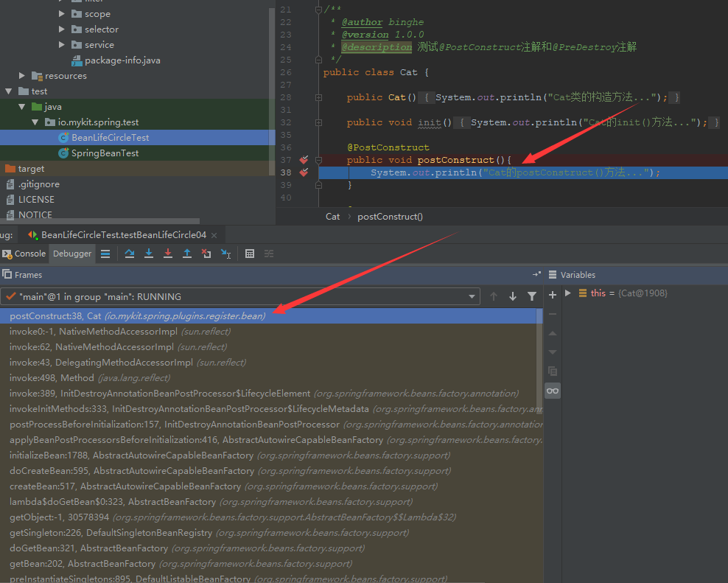Click the Step Into debugger icon
Image resolution: width=728 pixels, height=583 pixels.
(149, 254)
